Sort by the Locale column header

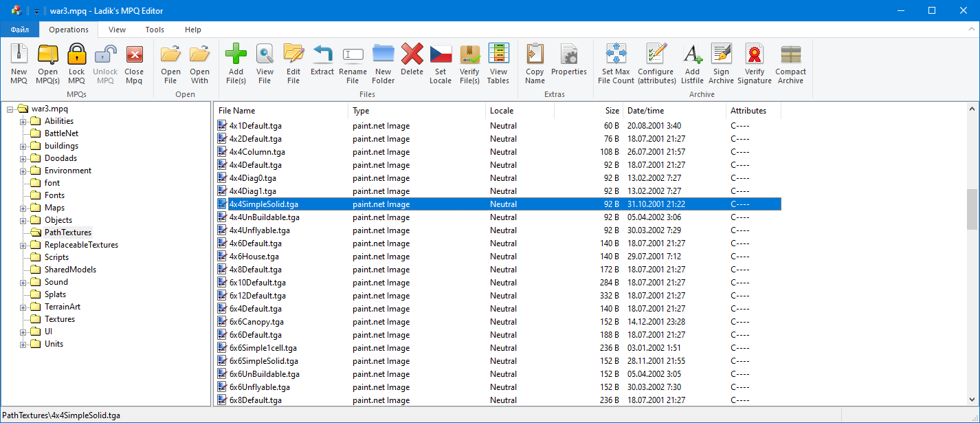click(x=520, y=111)
